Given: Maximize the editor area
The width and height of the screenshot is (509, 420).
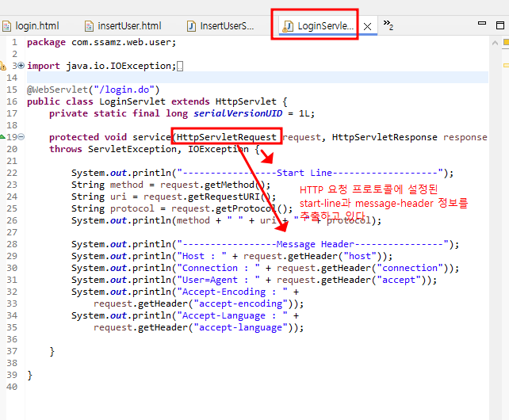Looking at the screenshot, I should pos(500,25).
